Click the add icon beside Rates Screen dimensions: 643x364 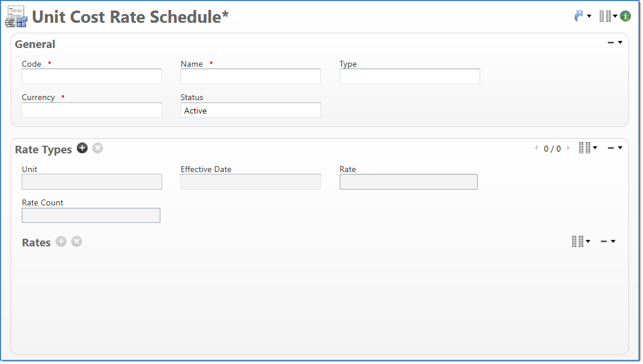coord(61,242)
